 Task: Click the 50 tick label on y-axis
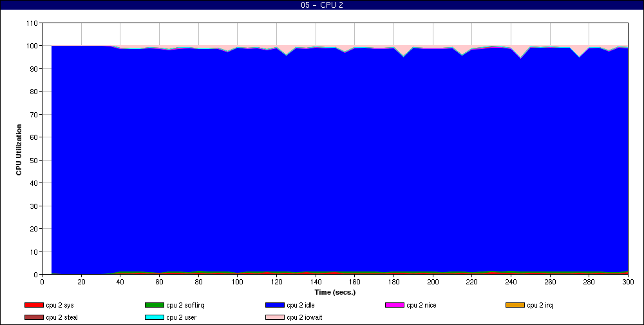34,160
